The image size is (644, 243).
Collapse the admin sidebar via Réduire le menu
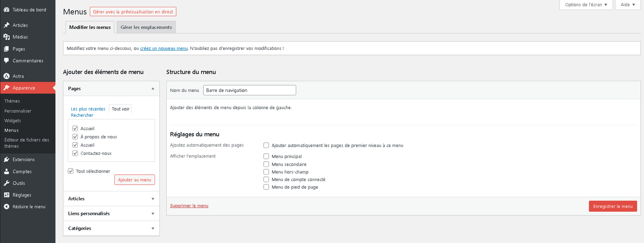7,206
